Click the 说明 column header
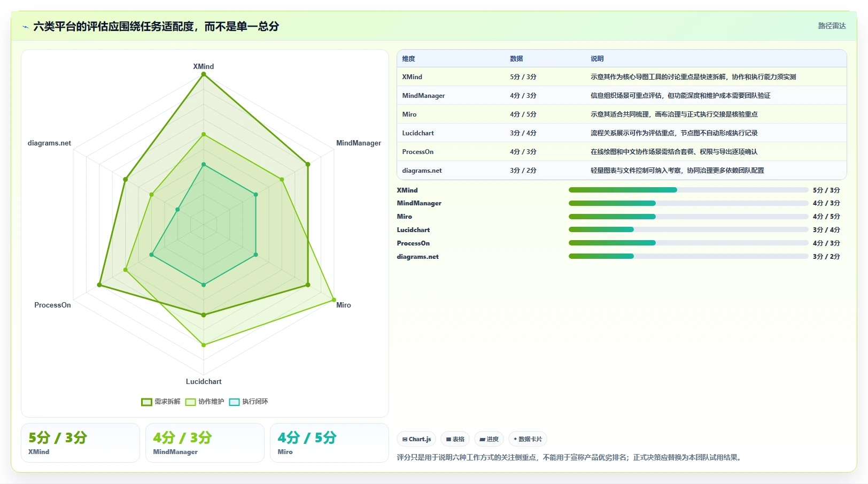 tap(597, 59)
